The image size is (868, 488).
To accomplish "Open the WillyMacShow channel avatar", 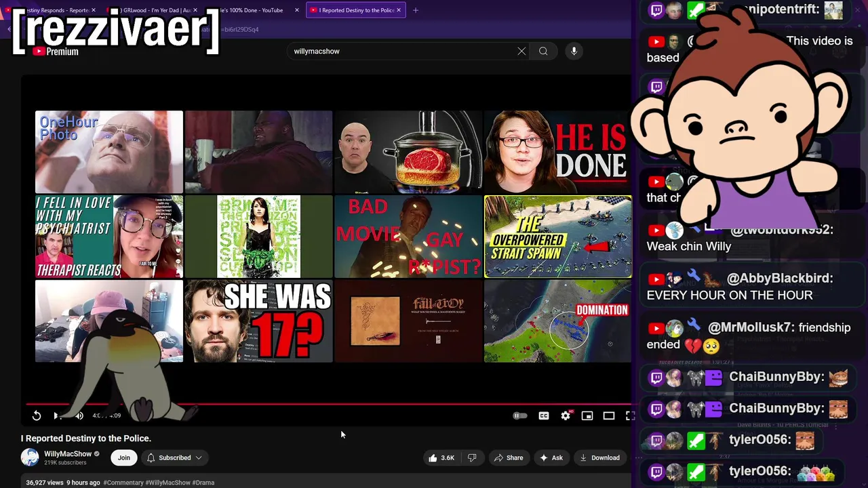I will tap(30, 457).
